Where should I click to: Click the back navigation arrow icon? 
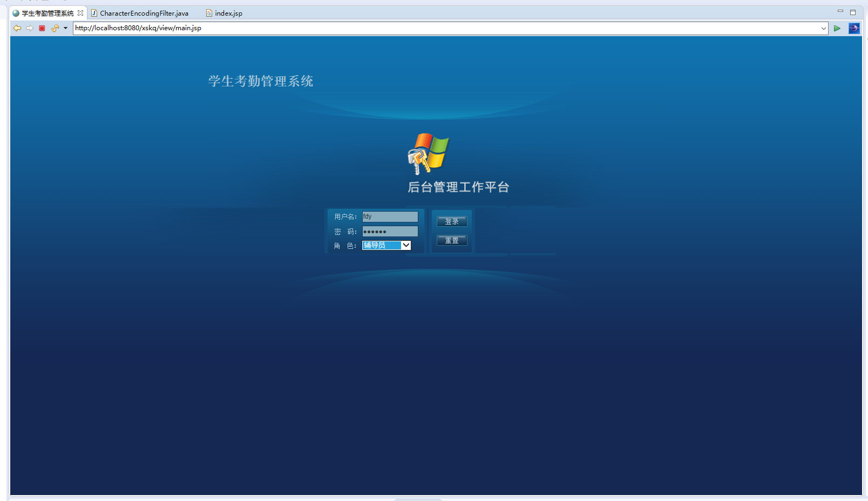click(x=17, y=28)
